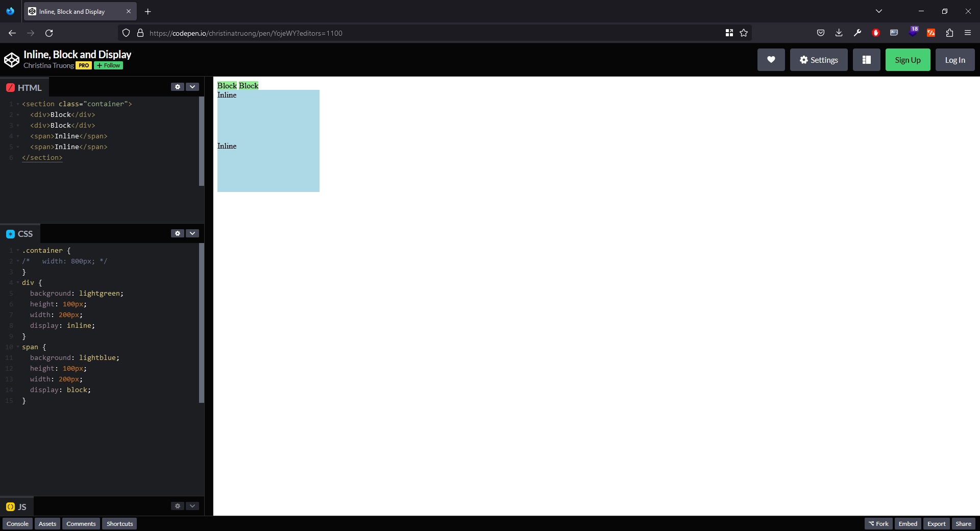Open a new browser tab

[x=148, y=11]
